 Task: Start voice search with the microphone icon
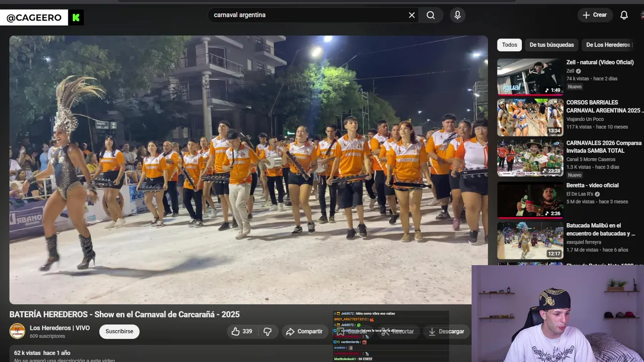(x=457, y=15)
